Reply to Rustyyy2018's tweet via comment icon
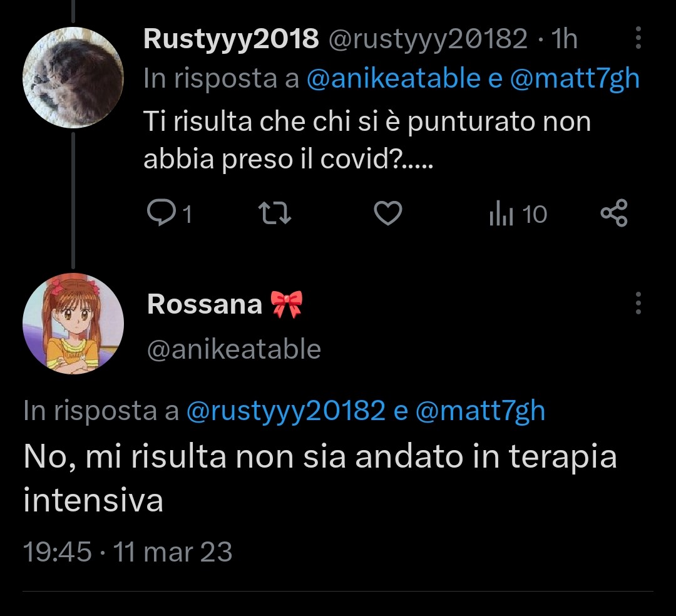 pyautogui.click(x=161, y=215)
